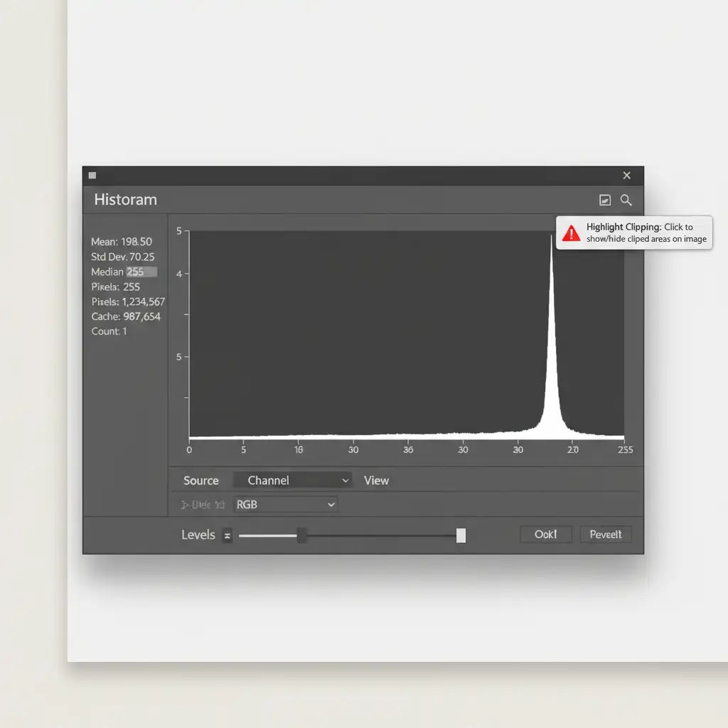The height and width of the screenshot is (728, 728).
Task: Click the magnifier search icon in header
Action: point(626,200)
